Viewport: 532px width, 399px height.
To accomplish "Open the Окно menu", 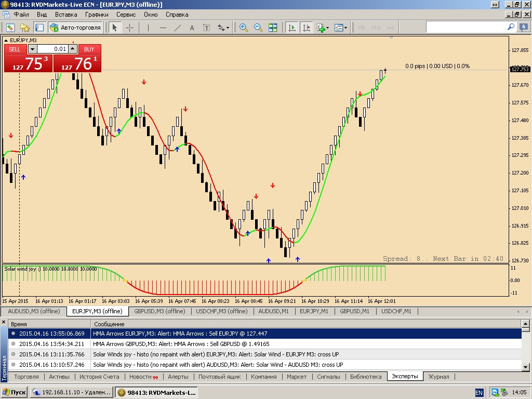I will [151, 15].
